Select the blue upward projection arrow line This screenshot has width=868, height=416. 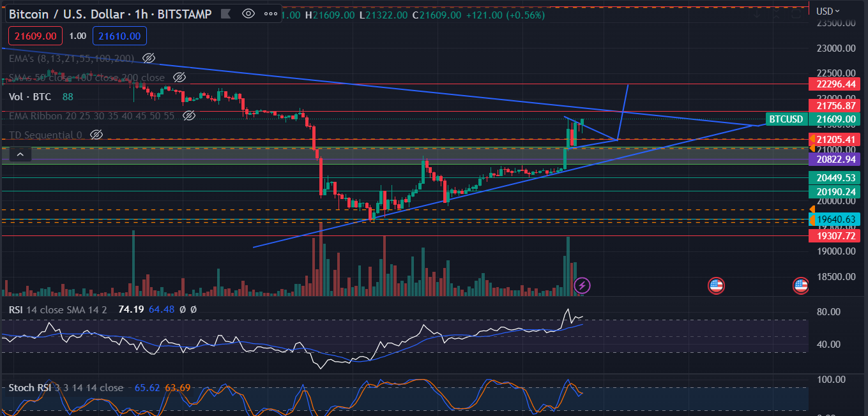623,112
